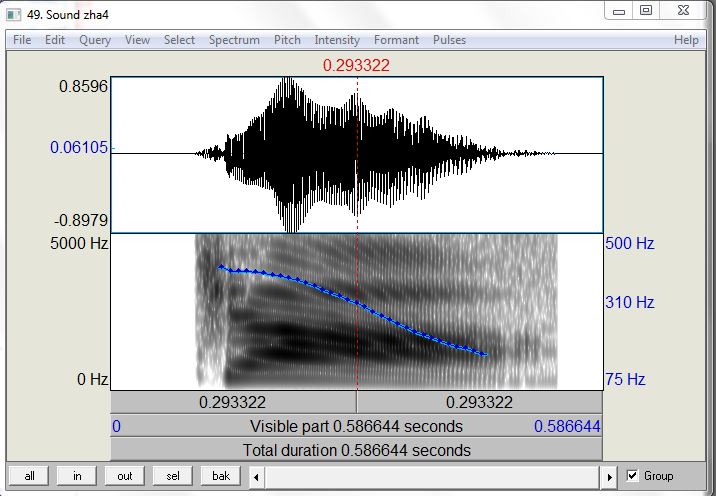Click the horizontal scrollbar track
Image resolution: width=716 pixels, height=496 pixels.
pyautogui.click(x=433, y=477)
